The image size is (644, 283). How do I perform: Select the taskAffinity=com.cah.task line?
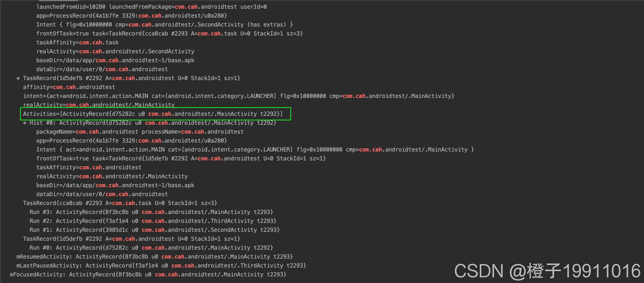tap(77, 43)
